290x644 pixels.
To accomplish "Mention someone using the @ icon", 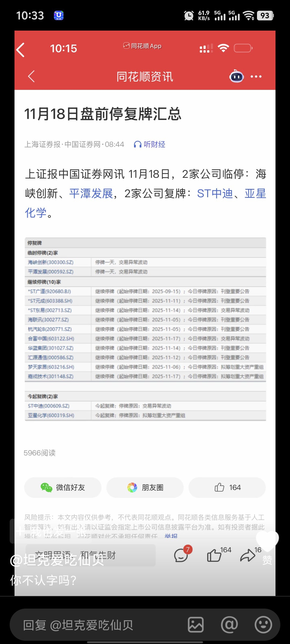I will (229, 625).
